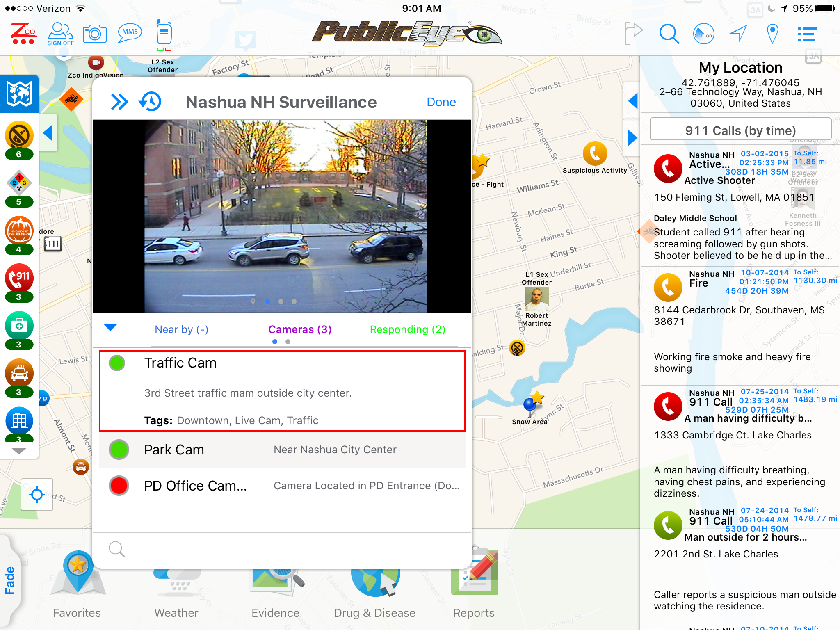Tap taxi marker near Almont St
Viewport: 840px width, 630px height.
pos(81,466)
